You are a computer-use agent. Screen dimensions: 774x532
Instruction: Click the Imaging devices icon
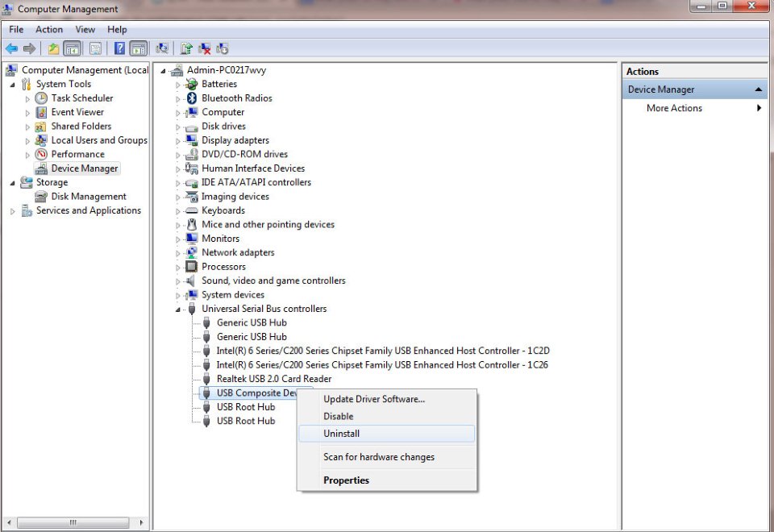click(x=192, y=197)
